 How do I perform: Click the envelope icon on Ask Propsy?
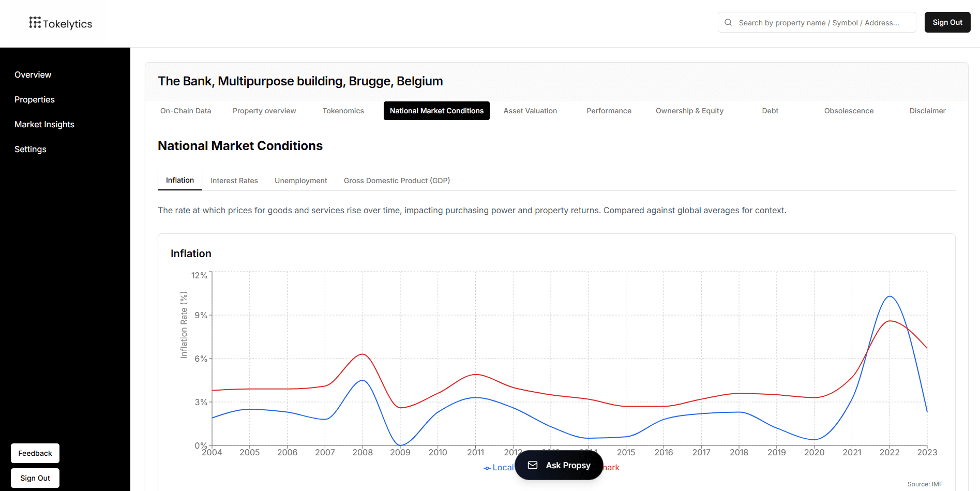[532, 465]
